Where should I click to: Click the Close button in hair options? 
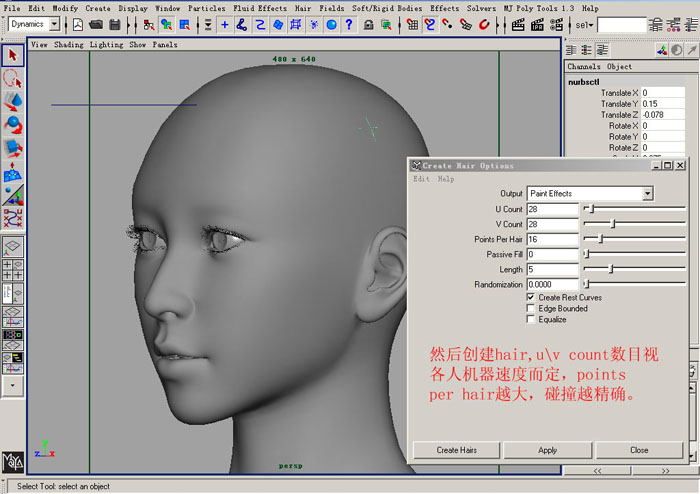pyautogui.click(x=639, y=450)
